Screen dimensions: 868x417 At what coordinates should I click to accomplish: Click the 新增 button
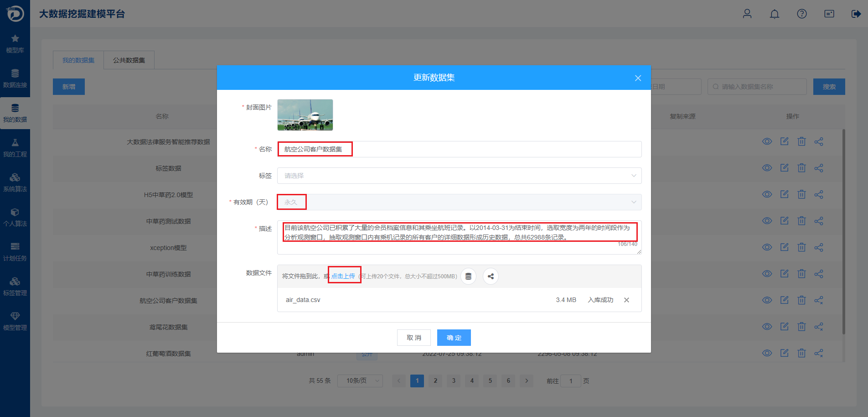click(x=69, y=87)
